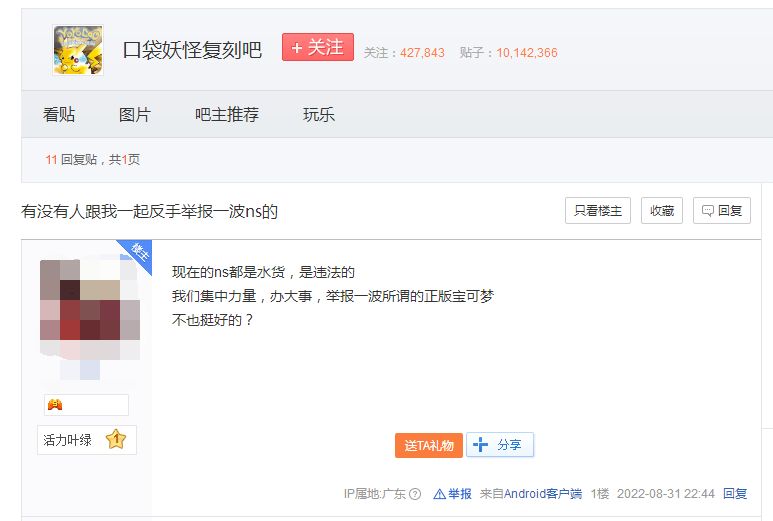Open the 玩乐 tab
773x521 pixels.
point(319,114)
